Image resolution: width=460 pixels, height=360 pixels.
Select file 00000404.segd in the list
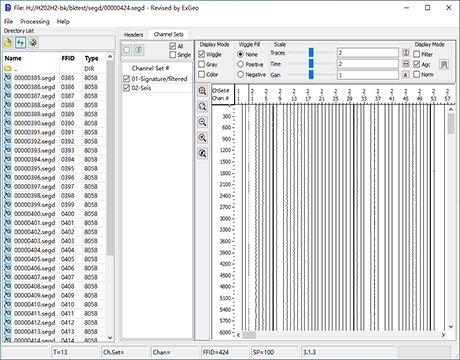pos(55,250)
